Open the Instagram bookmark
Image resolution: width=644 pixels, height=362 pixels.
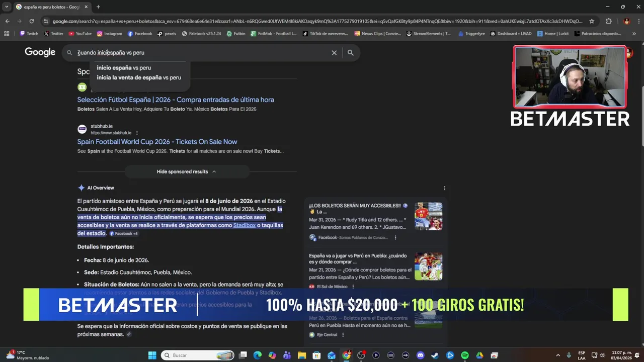coord(110,34)
